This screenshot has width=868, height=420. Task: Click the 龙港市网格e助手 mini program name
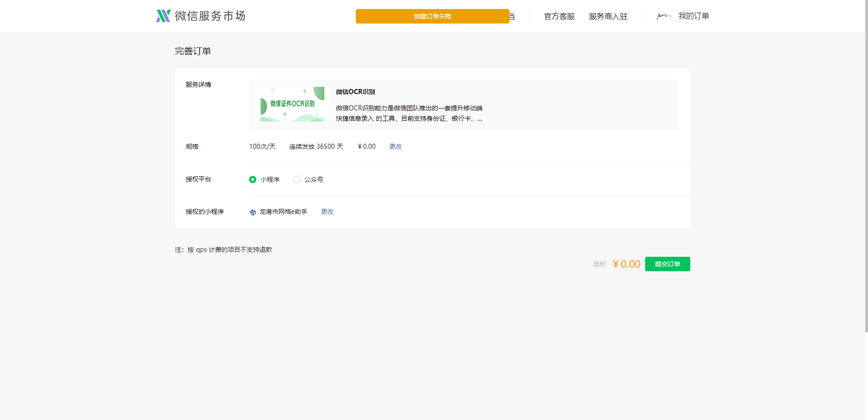[x=283, y=212]
